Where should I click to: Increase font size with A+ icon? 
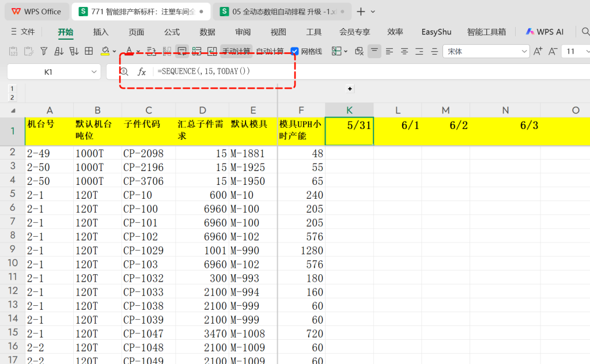538,51
